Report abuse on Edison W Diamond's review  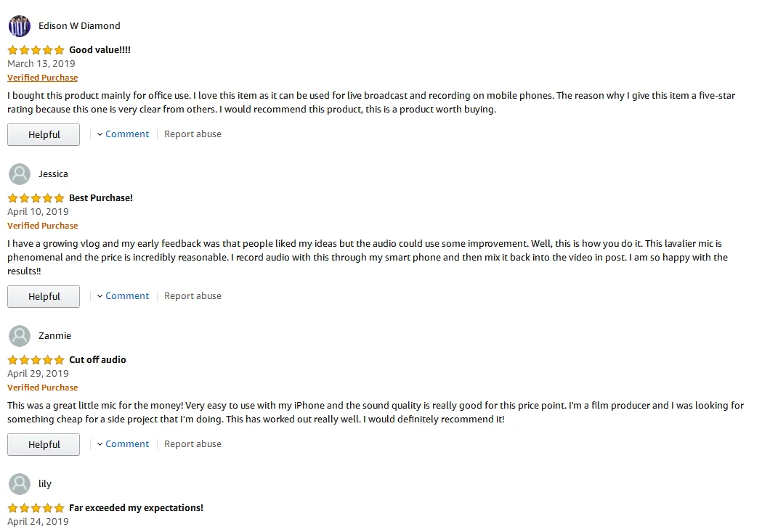[192, 134]
